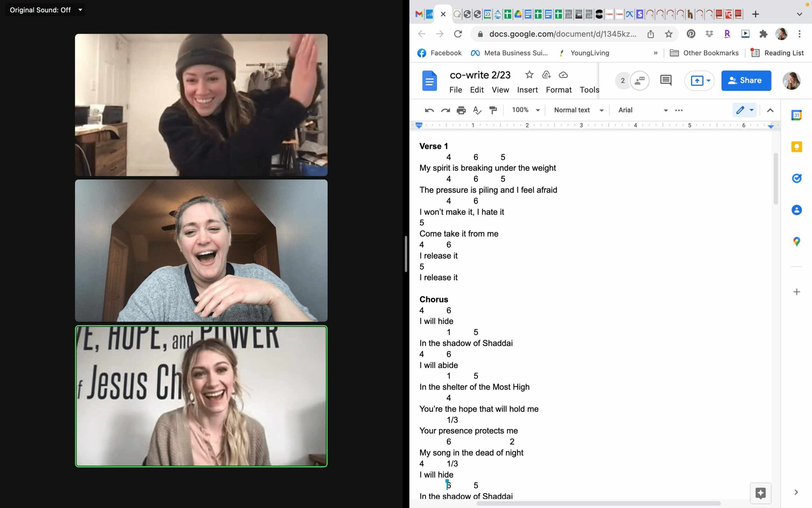Click the move document to folder icon
The width and height of the screenshot is (812, 508).
point(546,75)
